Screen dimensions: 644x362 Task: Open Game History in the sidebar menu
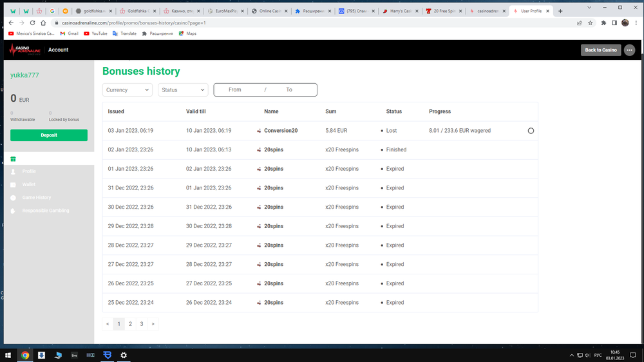(x=36, y=198)
